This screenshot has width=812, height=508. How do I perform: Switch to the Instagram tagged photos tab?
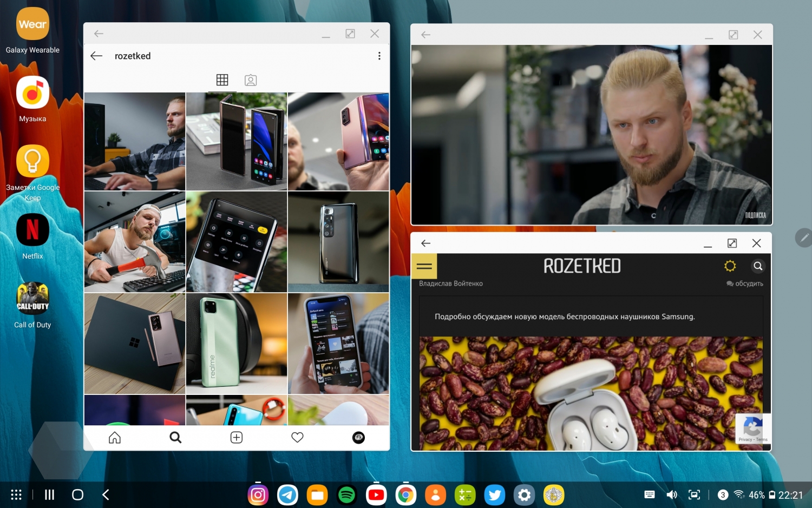251,80
